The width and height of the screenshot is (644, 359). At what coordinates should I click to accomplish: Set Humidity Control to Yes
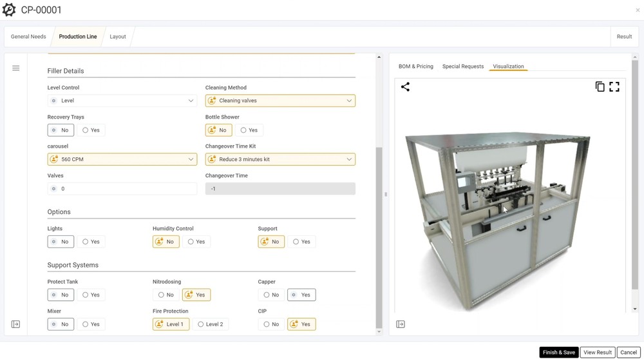coord(196,242)
